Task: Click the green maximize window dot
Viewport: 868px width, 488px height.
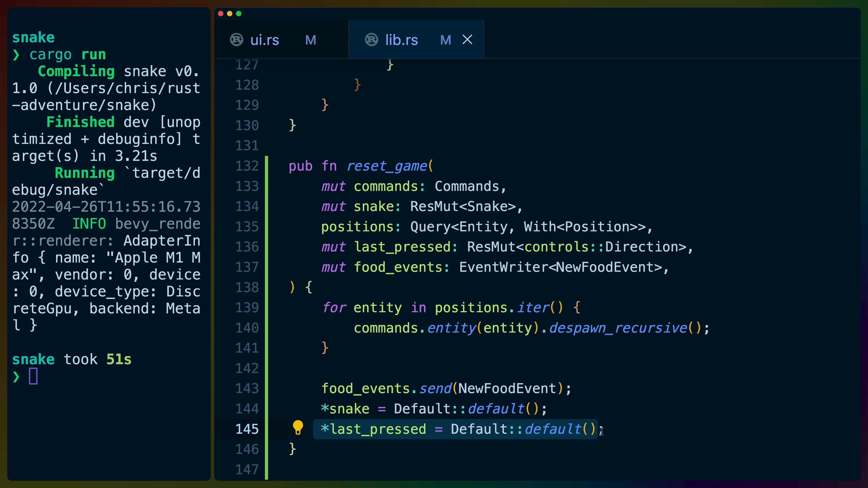Action: coord(239,14)
